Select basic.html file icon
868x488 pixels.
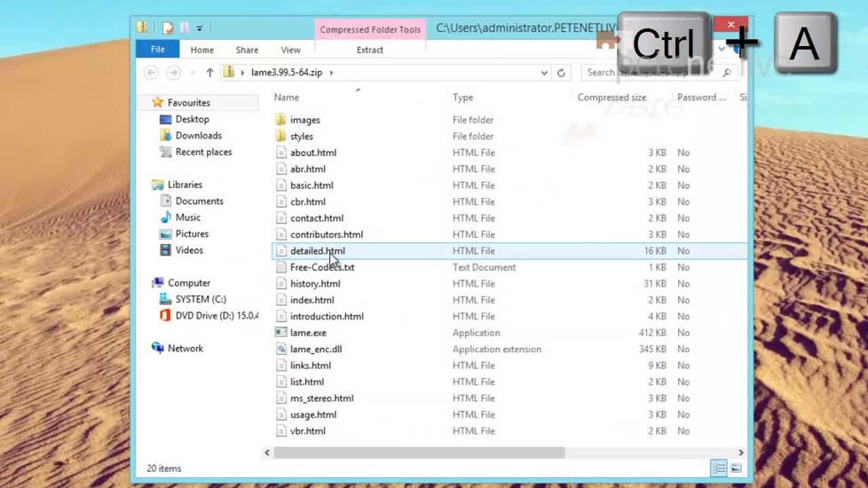[x=281, y=185]
